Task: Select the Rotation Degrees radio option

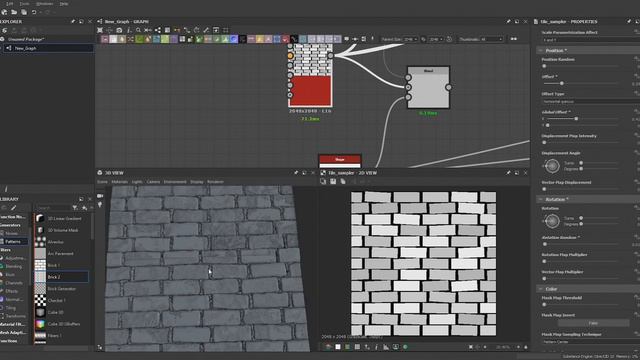Action: 581,224
